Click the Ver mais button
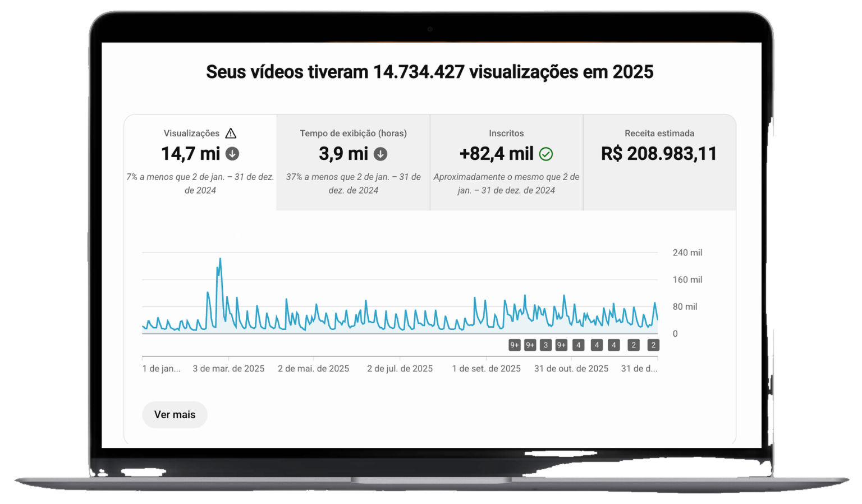The image size is (862, 504). pyautogui.click(x=175, y=415)
